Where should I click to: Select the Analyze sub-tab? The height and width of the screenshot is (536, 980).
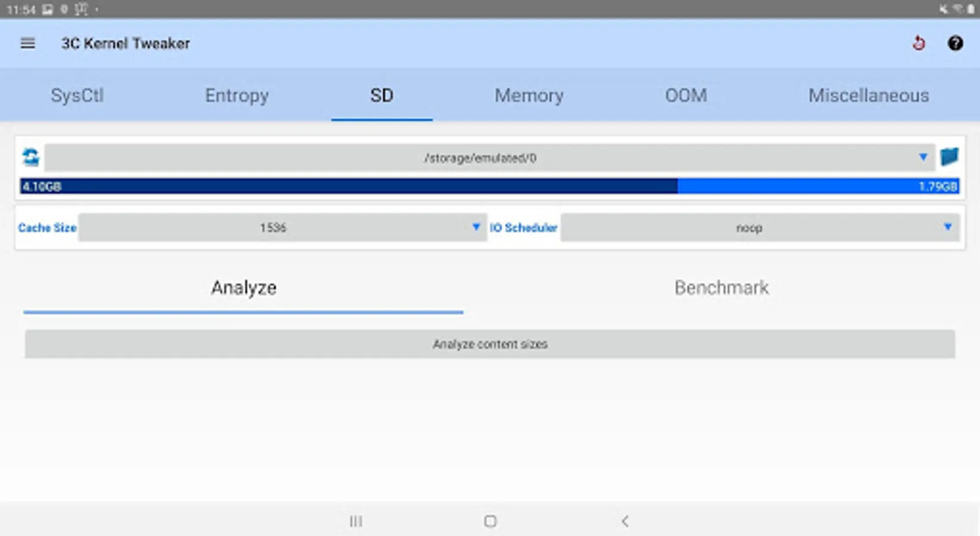pyautogui.click(x=244, y=288)
